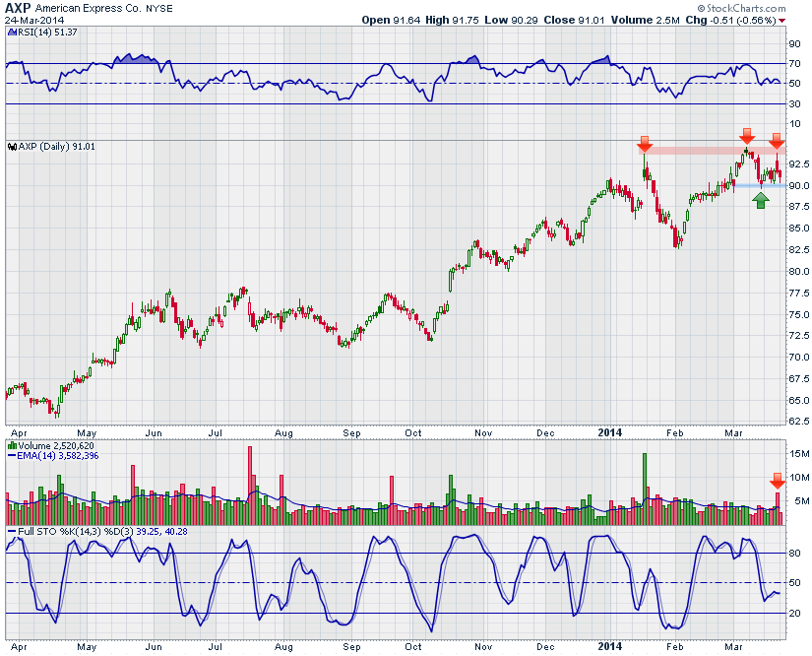
Task: Click the Volume 2,520,620 legend label
Action: [x=56, y=445]
